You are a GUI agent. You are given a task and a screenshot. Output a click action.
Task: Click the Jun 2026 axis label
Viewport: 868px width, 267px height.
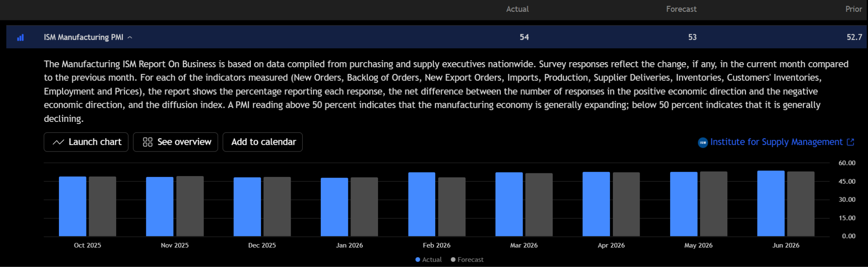(x=786, y=245)
